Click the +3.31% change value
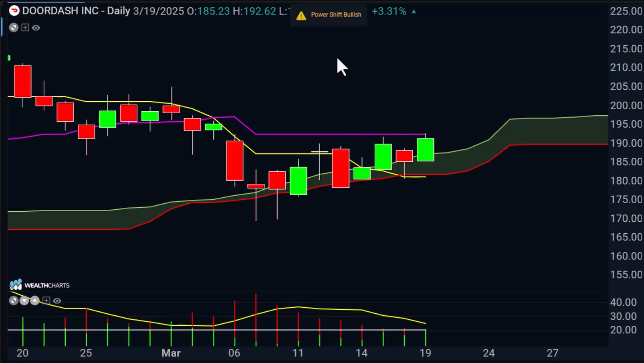The height and width of the screenshot is (363, 644). coord(389,11)
